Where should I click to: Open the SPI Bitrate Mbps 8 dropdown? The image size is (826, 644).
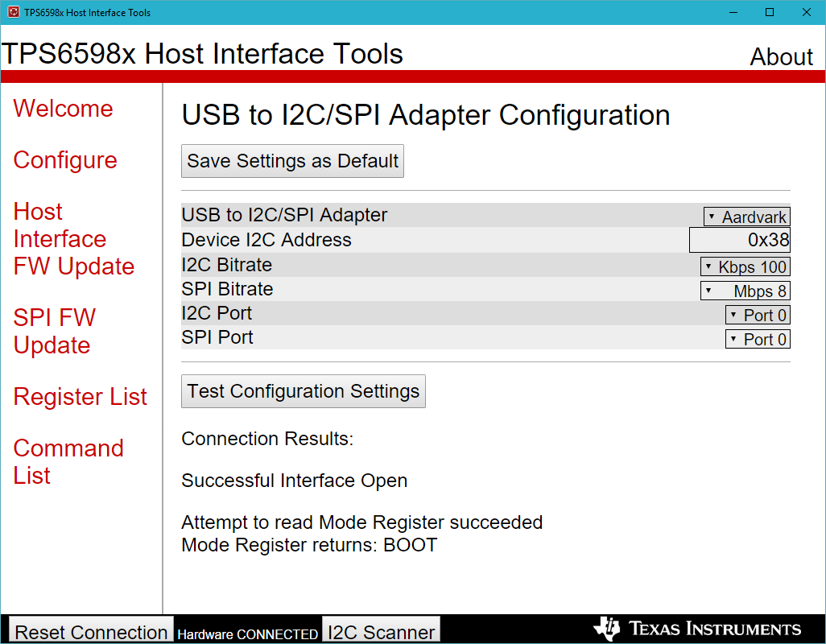745,291
